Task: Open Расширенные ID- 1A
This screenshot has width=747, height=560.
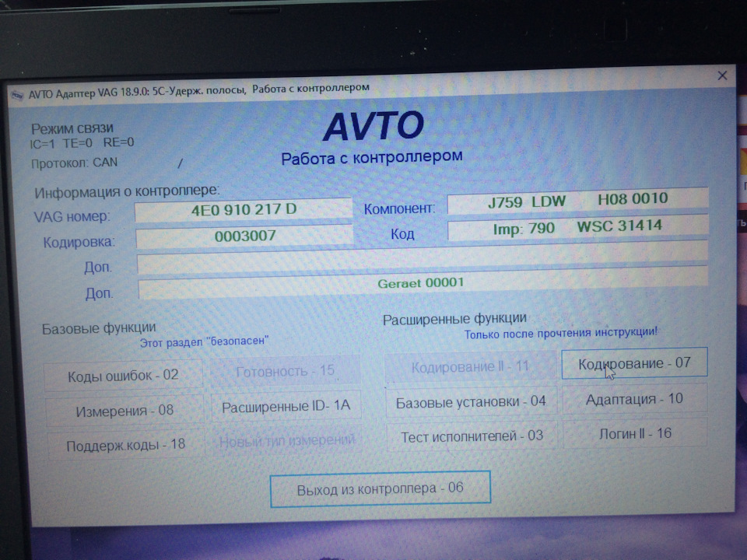Action: click(x=286, y=406)
